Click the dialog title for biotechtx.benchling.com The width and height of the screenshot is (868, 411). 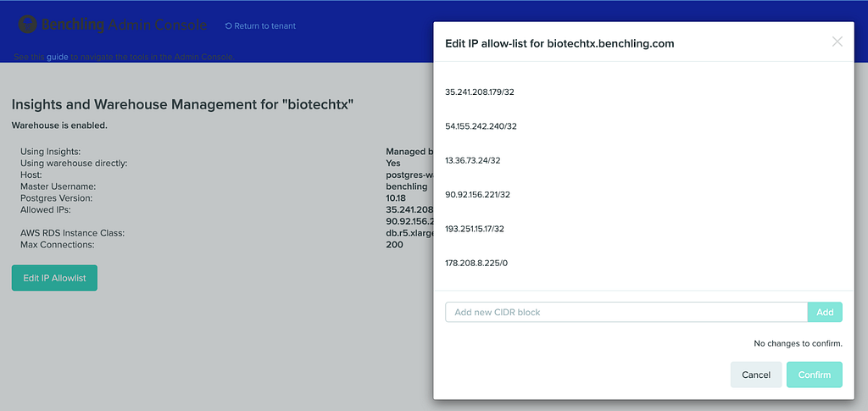click(x=559, y=44)
